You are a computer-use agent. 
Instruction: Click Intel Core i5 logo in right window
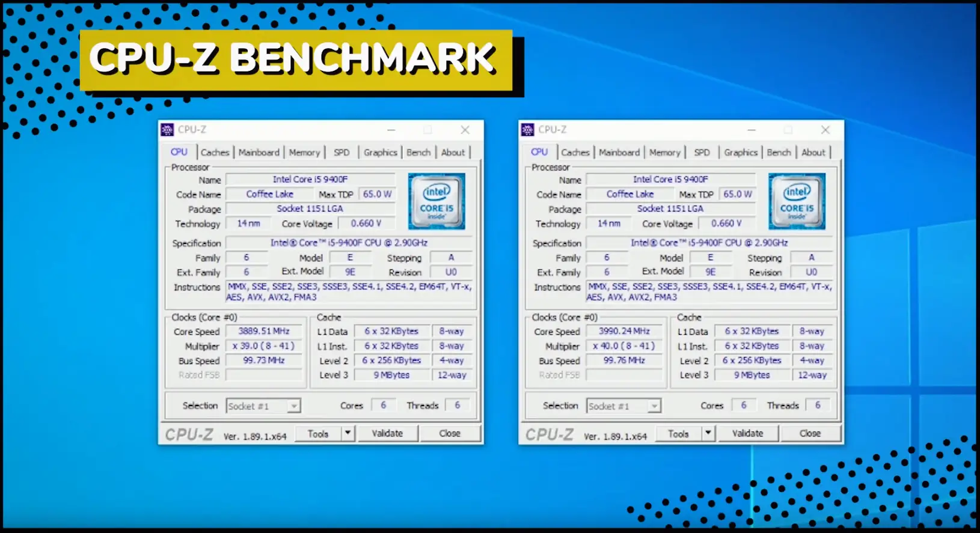click(797, 201)
